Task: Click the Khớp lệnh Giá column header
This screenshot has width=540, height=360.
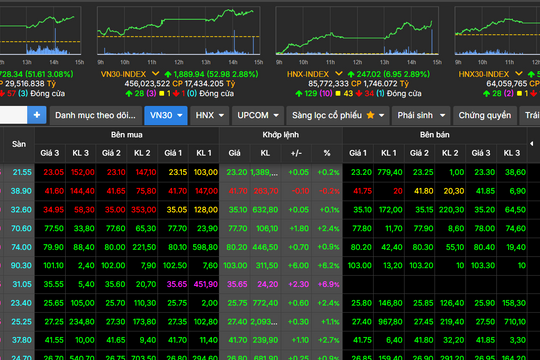Action: coord(235,153)
